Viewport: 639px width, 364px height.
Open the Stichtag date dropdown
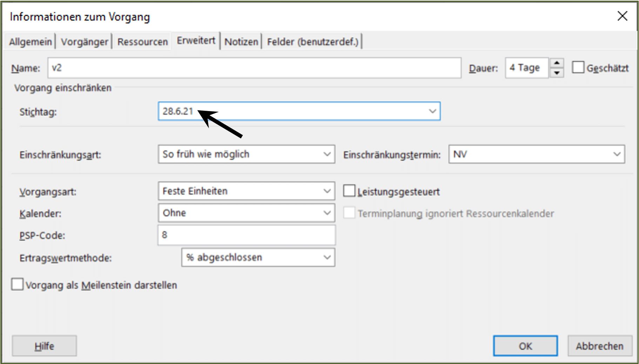(x=432, y=111)
